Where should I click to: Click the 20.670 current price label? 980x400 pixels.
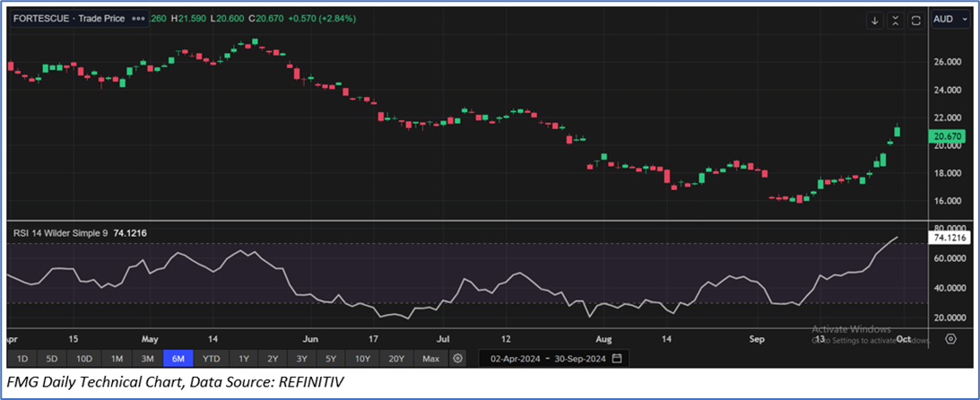point(949,136)
